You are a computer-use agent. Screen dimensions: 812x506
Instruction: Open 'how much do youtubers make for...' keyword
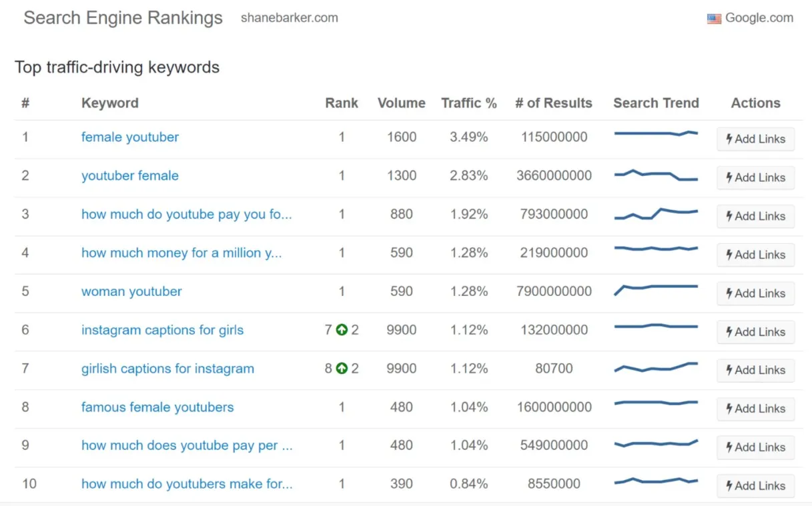pos(187,485)
